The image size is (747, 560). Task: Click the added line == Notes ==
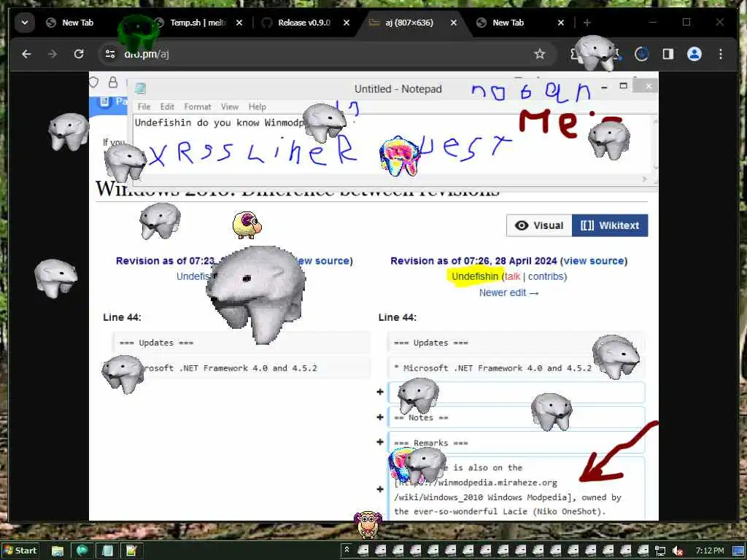click(516, 418)
